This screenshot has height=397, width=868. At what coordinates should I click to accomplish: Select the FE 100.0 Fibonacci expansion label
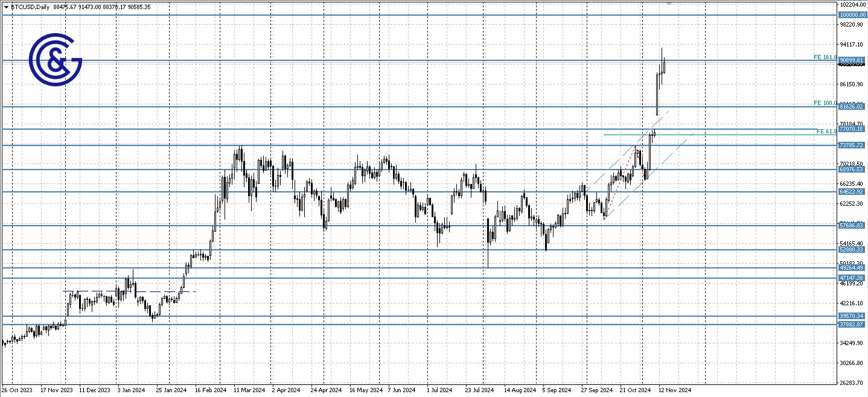(825, 103)
